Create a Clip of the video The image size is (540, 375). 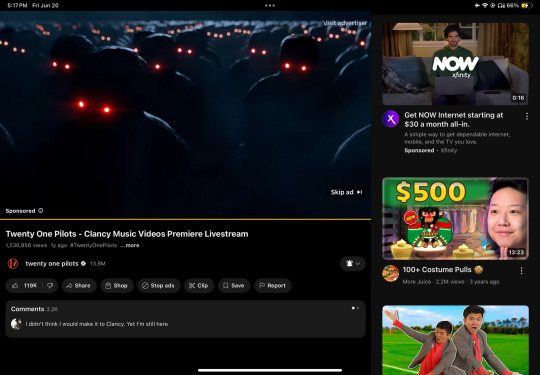click(x=199, y=285)
